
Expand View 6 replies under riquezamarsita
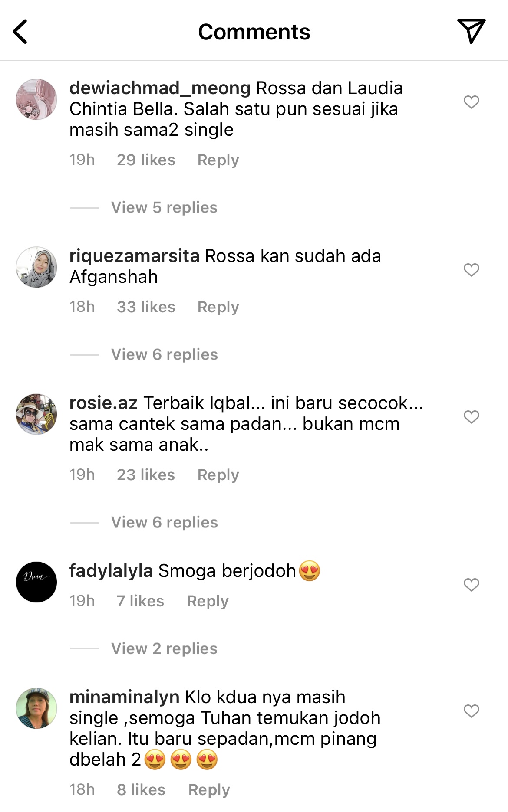[165, 354]
